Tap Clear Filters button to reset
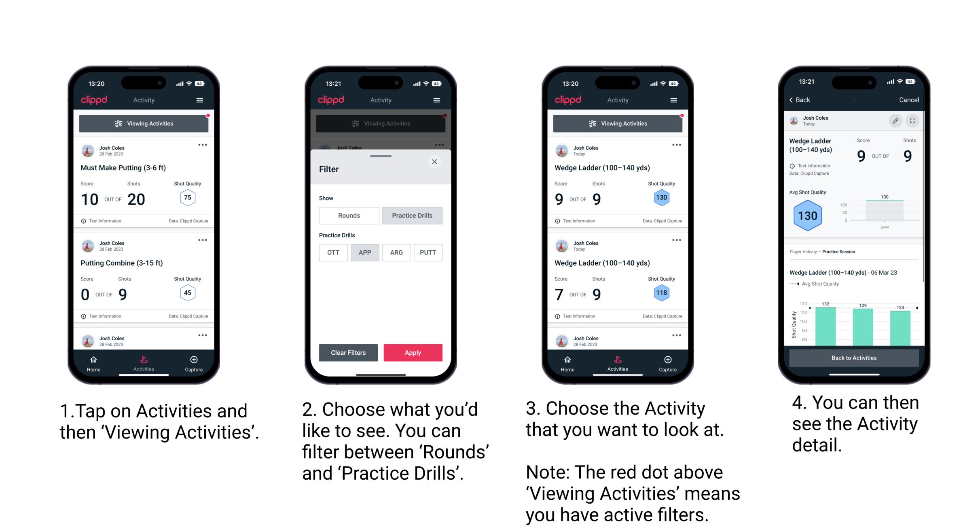Viewport: 980px width, 527px height. (x=349, y=352)
